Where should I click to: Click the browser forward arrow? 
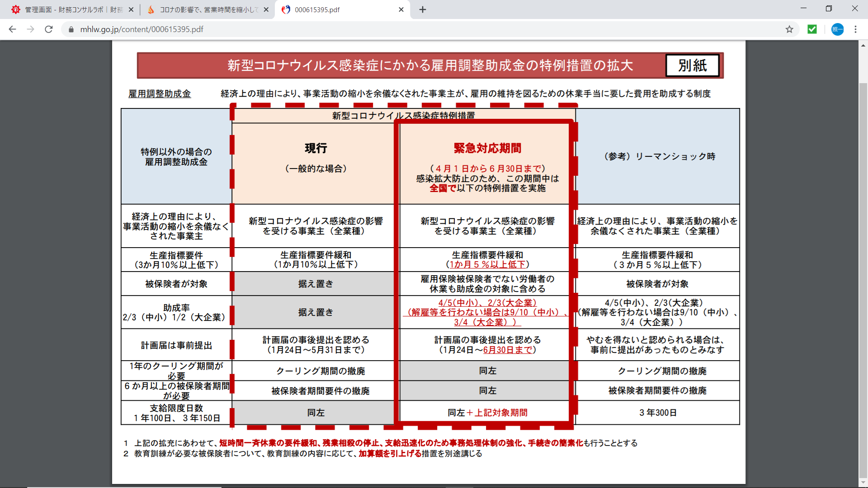coord(30,29)
